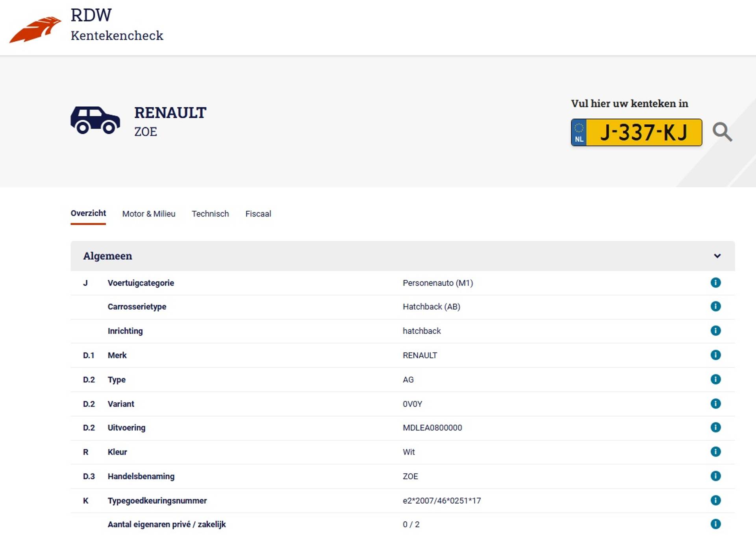
Task: Click the RDW Kentekencheck title link
Action: point(117,25)
